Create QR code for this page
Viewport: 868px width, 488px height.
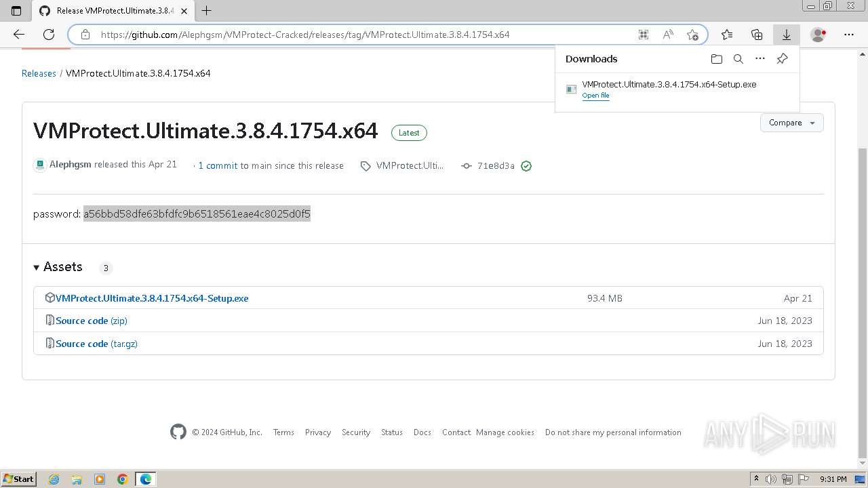pos(644,35)
